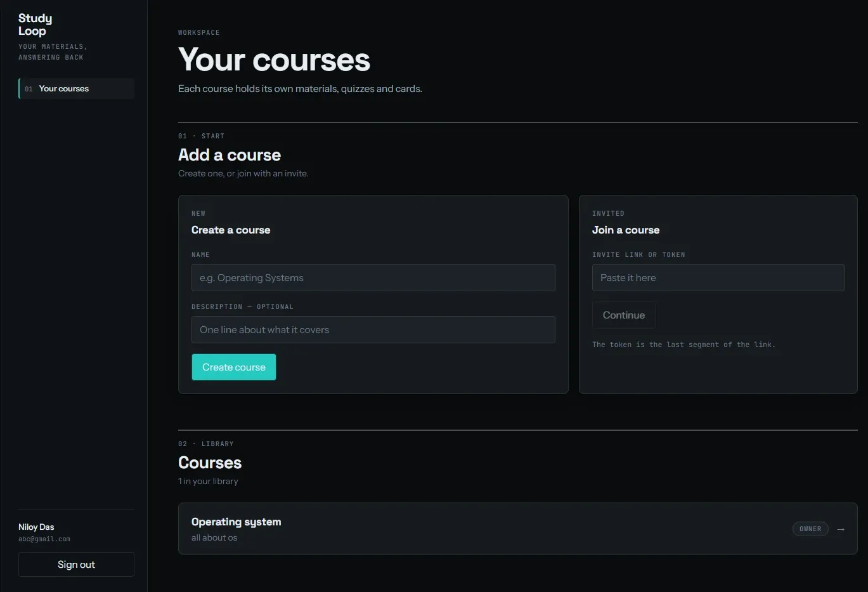Click the Create a course card title
Viewport: 868px width, 592px height.
[231, 230]
